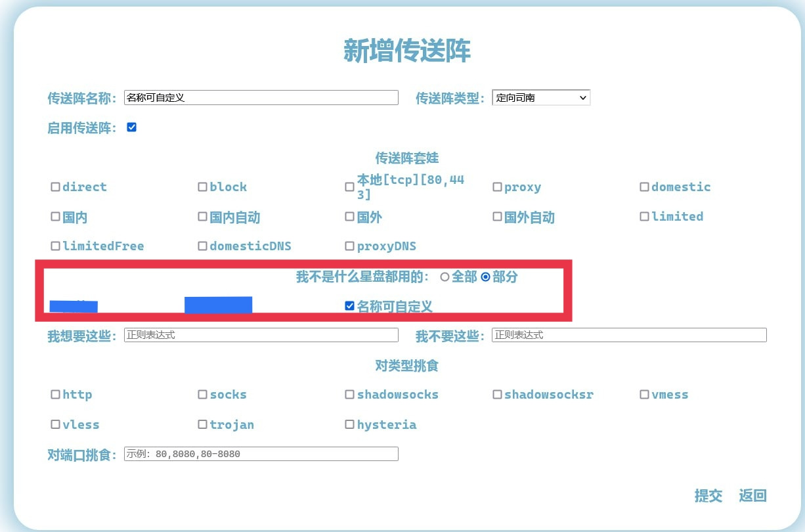Check the 国外自动 option

[498, 217]
